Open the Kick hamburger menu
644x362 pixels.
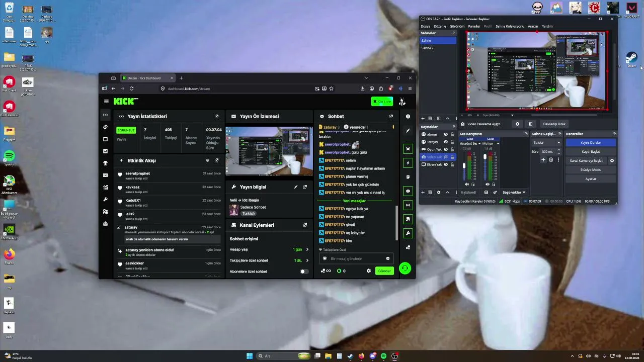click(x=106, y=102)
